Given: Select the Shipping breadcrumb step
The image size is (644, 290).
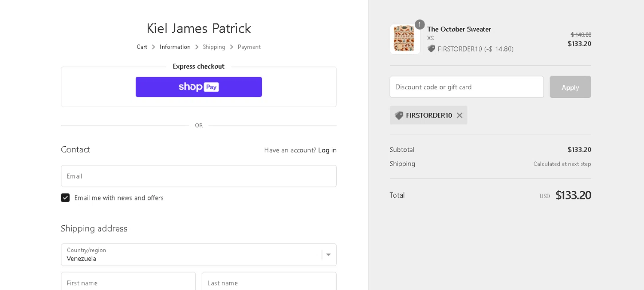Looking at the screenshot, I should (214, 47).
